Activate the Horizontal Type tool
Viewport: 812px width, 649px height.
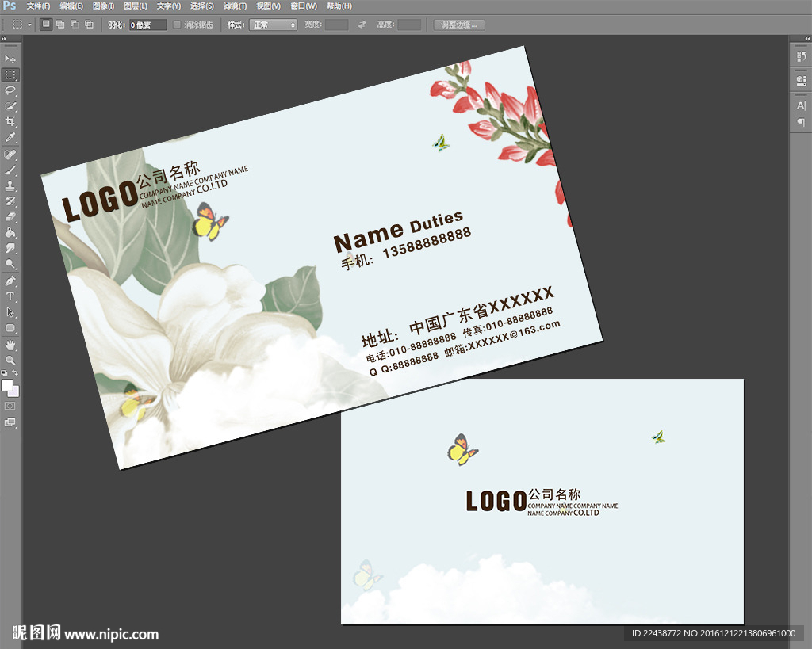click(10, 296)
